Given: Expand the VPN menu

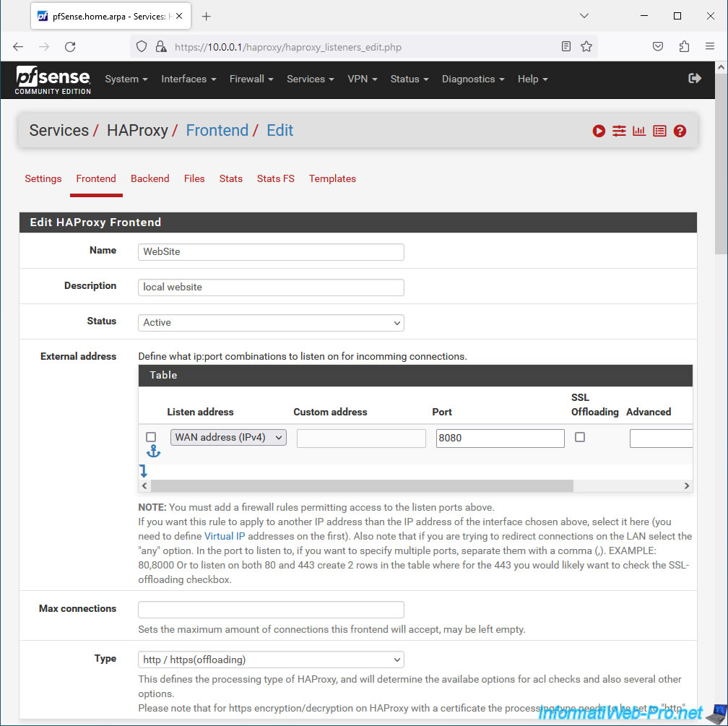Looking at the screenshot, I should point(362,79).
